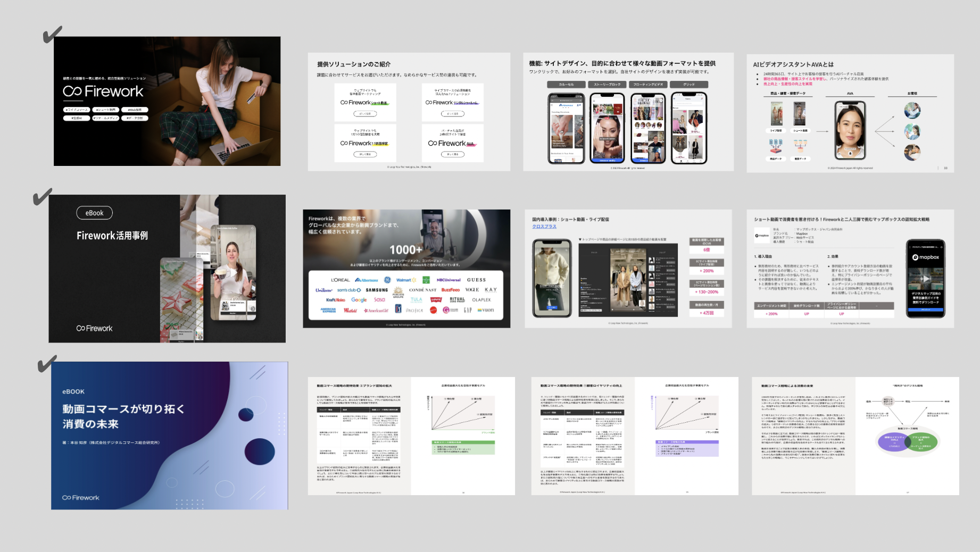Image resolution: width=980 pixels, height=552 pixels.
Task: Select the カルーセル format tab
Action: (566, 85)
